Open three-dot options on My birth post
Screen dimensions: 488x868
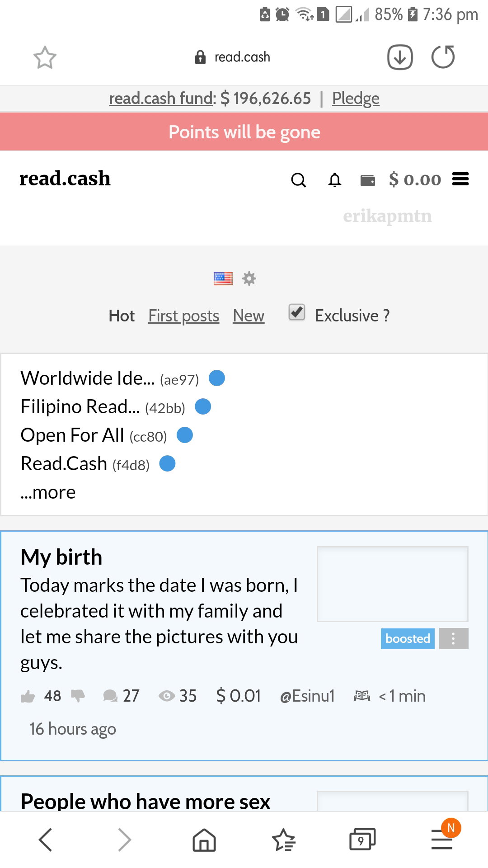[x=454, y=638]
